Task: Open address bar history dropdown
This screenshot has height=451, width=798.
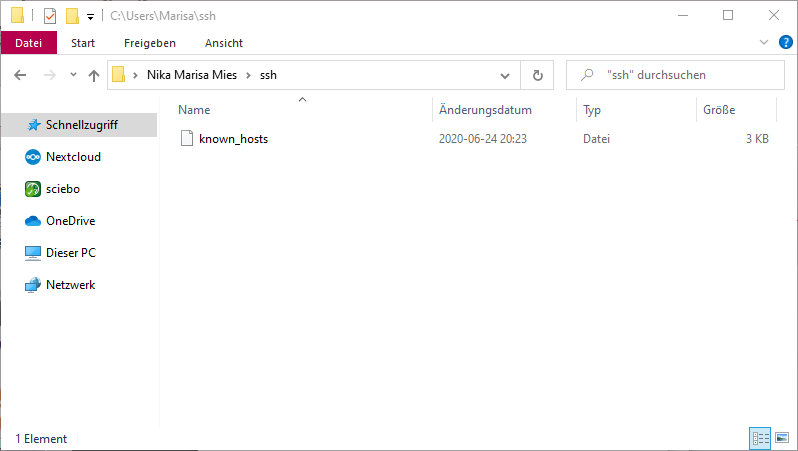Action: [504, 75]
